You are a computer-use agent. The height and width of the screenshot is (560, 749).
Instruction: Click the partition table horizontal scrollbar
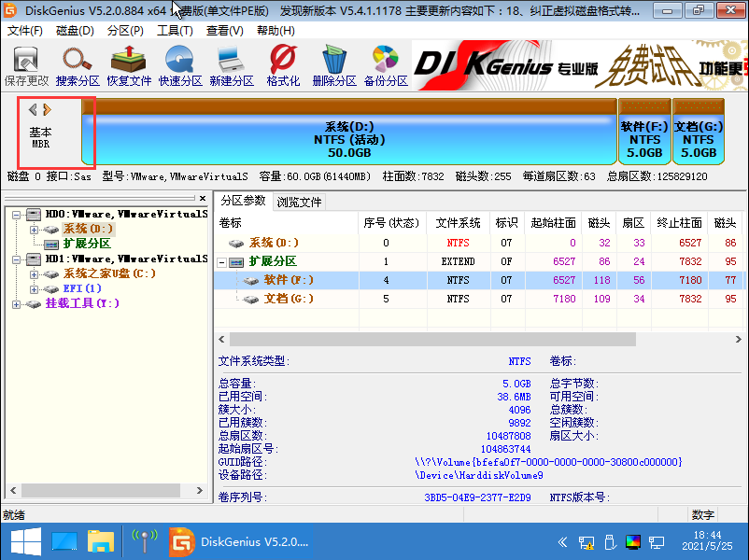(467, 338)
